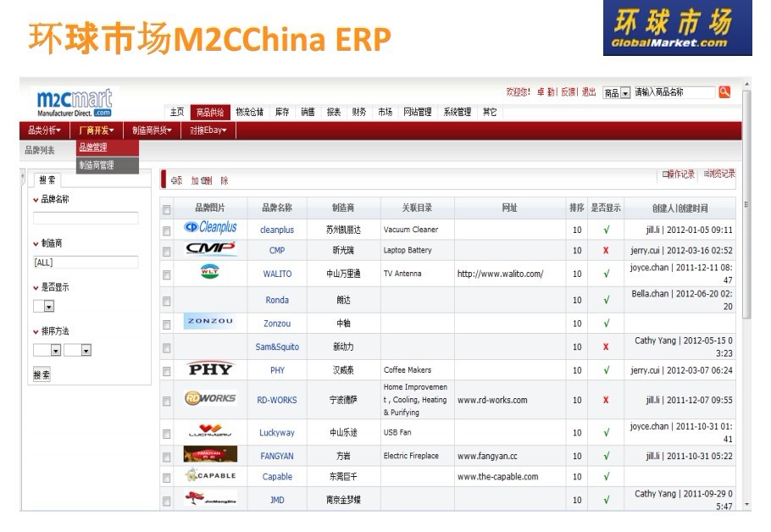Click the CMP brand logo image
This screenshot has height=532, width=771.
point(210,249)
